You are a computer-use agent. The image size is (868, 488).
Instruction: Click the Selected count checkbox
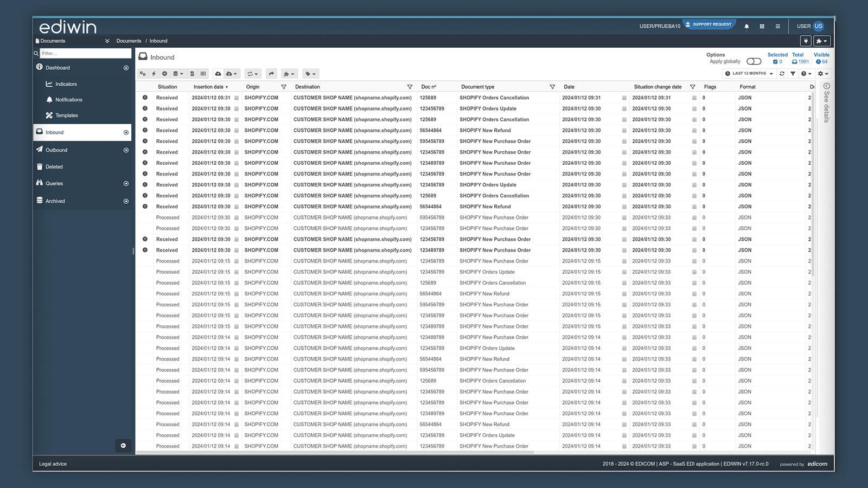click(775, 62)
